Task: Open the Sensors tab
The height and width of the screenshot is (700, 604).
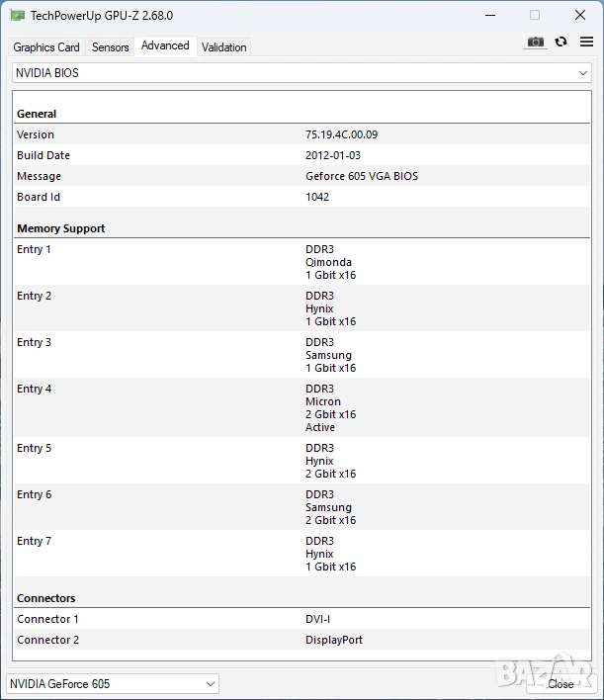Action: (110, 47)
